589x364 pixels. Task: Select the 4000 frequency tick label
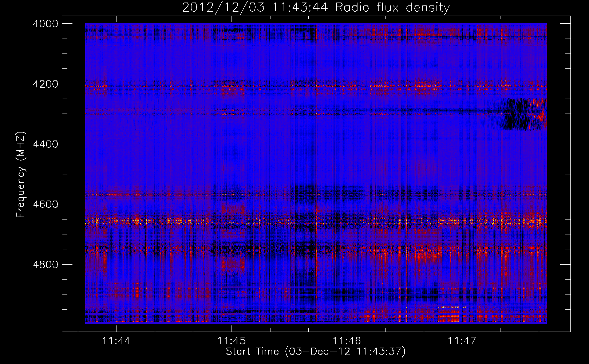(x=46, y=24)
